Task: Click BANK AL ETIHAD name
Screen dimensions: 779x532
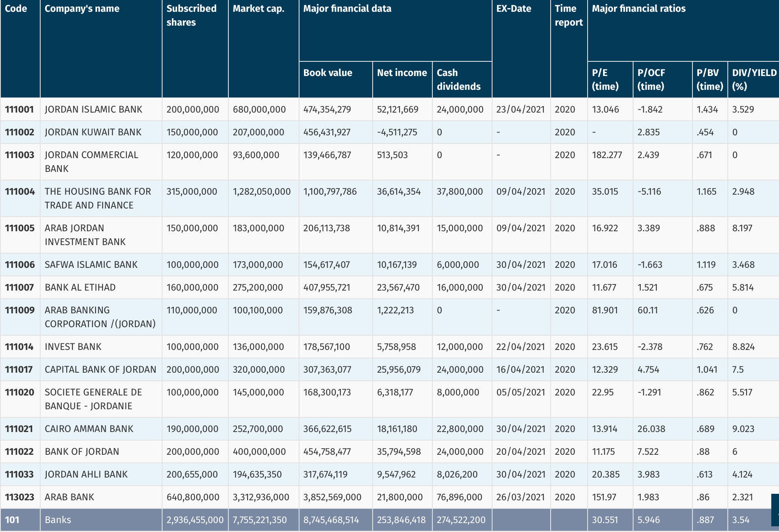Action: (80, 287)
